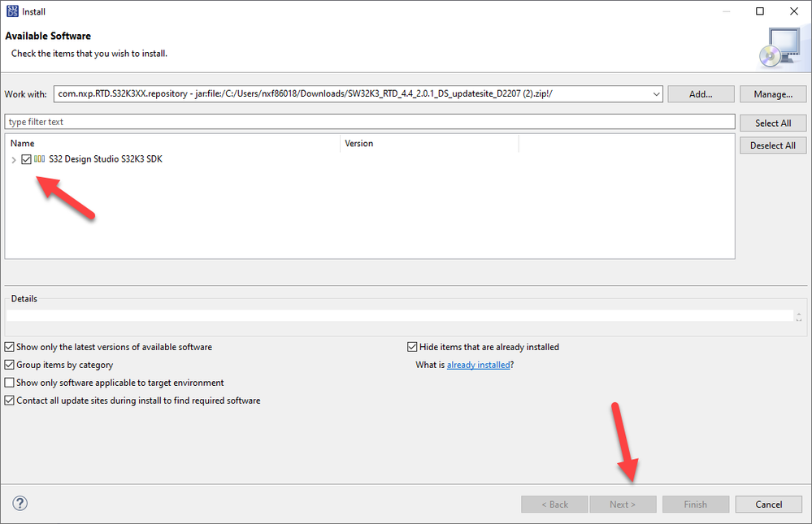The image size is (812, 524).
Task: Toggle Contact all update sites during install
Action: [9, 401]
